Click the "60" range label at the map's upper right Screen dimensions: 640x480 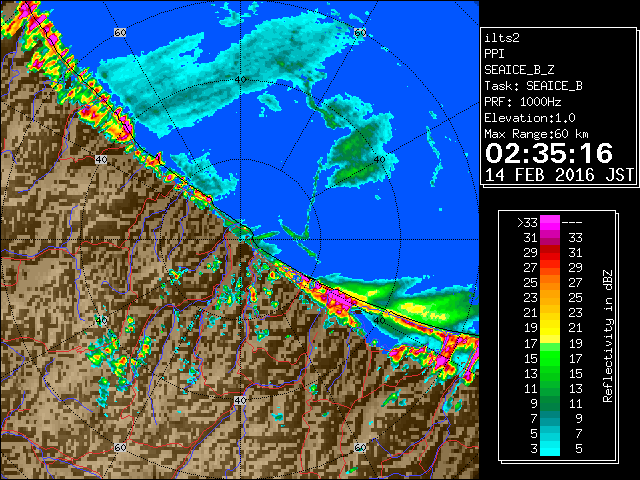[x=360, y=33]
